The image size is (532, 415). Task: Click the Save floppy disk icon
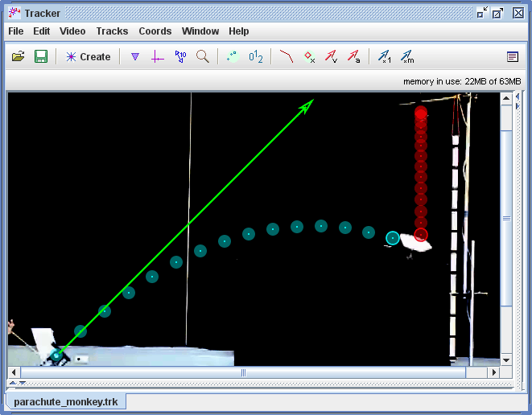pyautogui.click(x=40, y=57)
